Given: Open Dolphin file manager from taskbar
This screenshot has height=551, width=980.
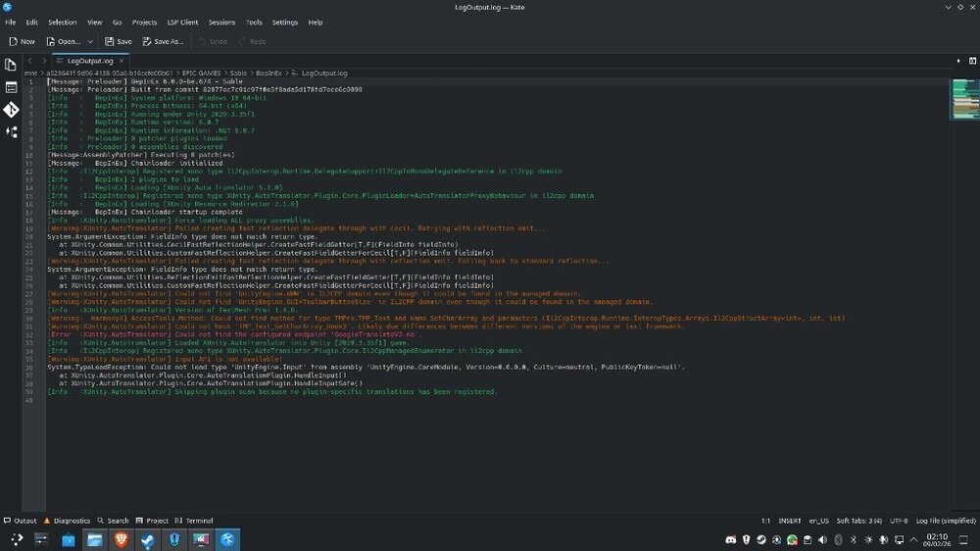Looking at the screenshot, I should coord(95,539).
